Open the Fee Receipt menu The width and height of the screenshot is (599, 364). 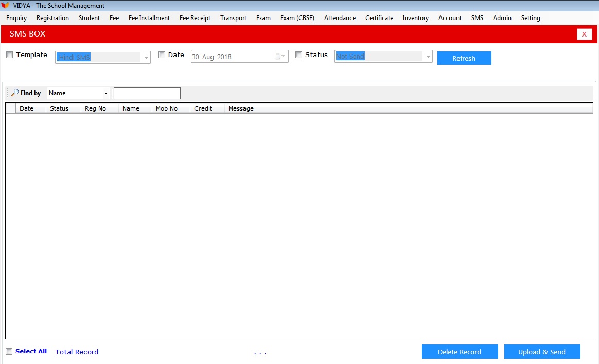click(x=195, y=18)
